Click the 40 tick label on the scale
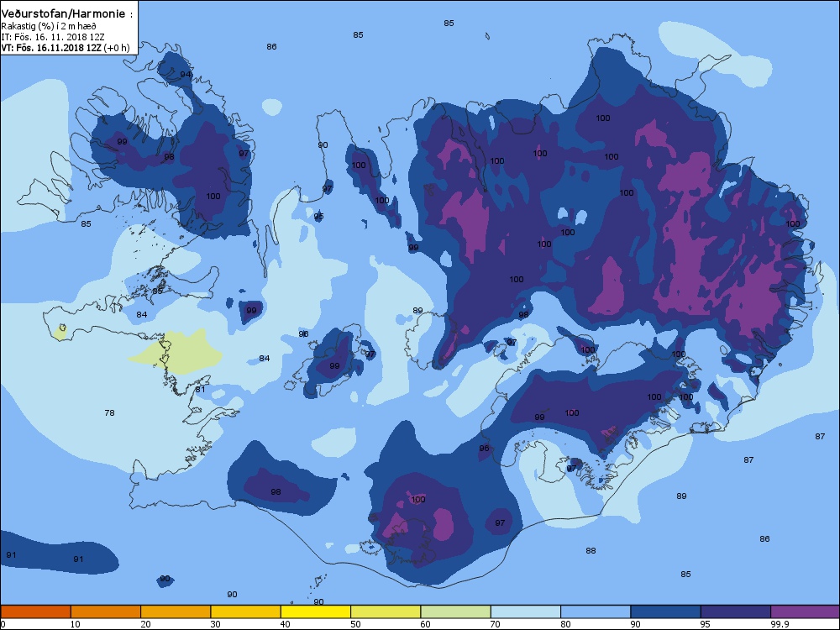840x630 pixels. pos(286,624)
